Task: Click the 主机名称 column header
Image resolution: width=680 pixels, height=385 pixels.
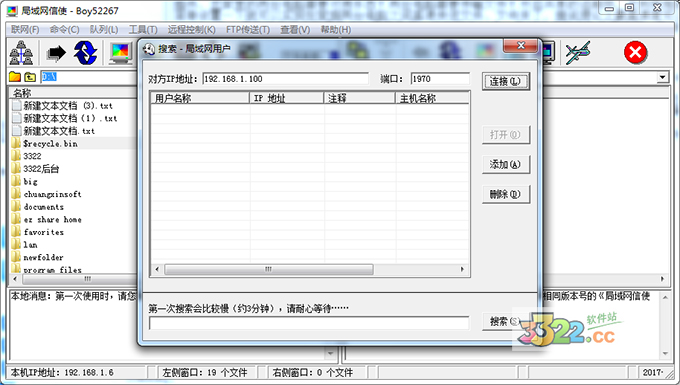Action: click(432, 98)
